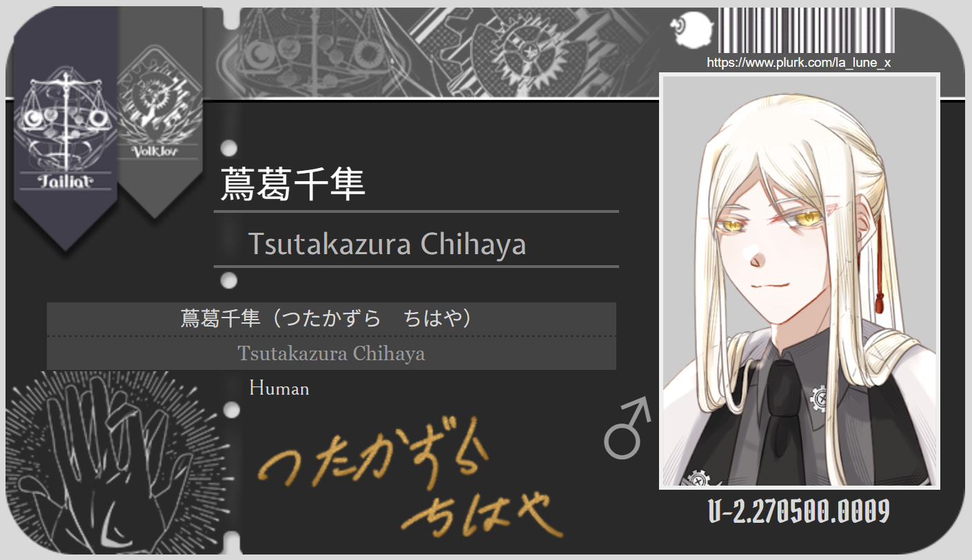Click the ID number U-2.270500.0009

point(799,511)
